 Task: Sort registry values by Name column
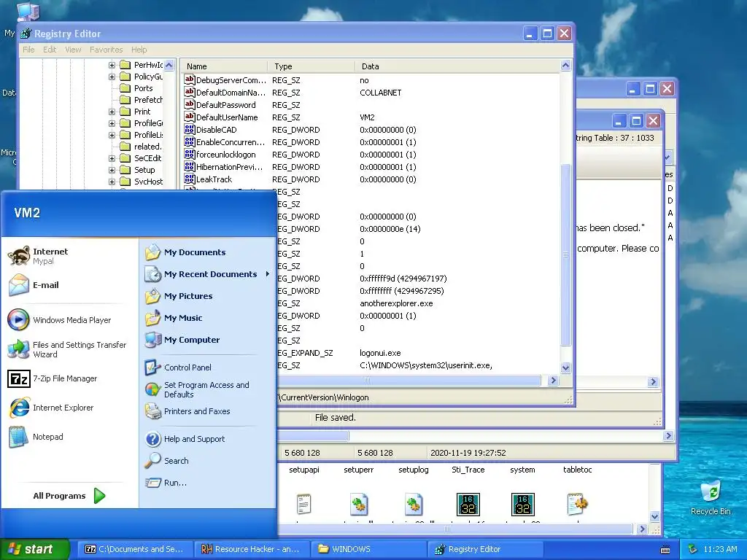pyautogui.click(x=225, y=66)
